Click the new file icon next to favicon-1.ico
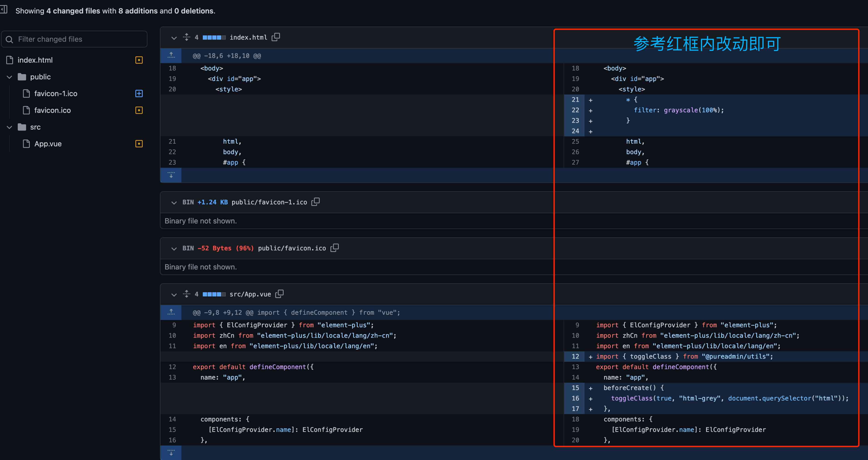The height and width of the screenshot is (460, 868). [x=140, y=94]
